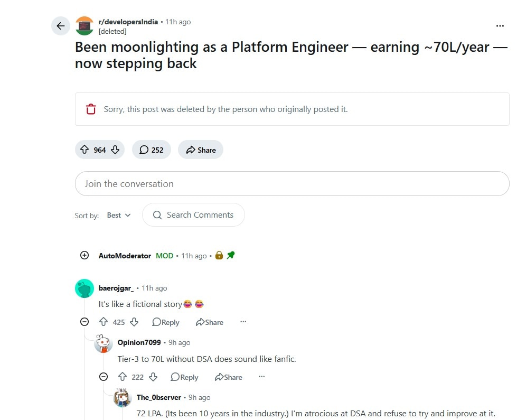517x420 pixels.
Task: Reply to baerojgar_'s comment
Action: (x=166, y=322)
